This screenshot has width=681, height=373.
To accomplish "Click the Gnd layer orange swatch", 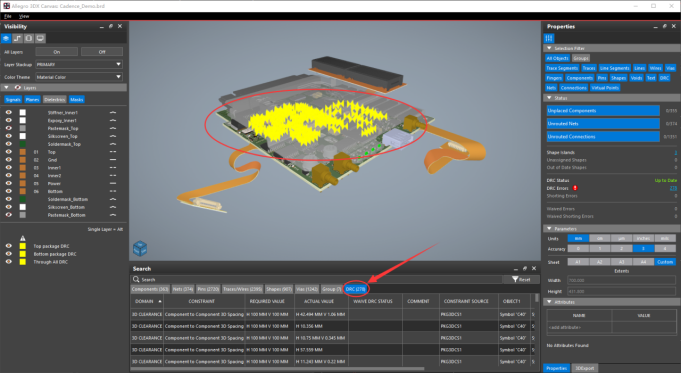I will pyautogui.click(x=23, y=160).
